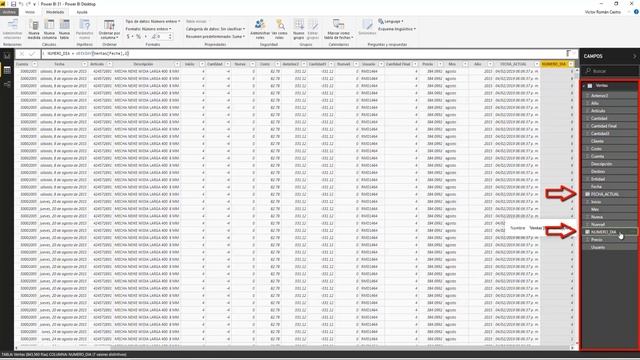The width and height of the screenshot is (640, 360).
Task: Open the Archivo tab
Action: [x=9, y=12]
